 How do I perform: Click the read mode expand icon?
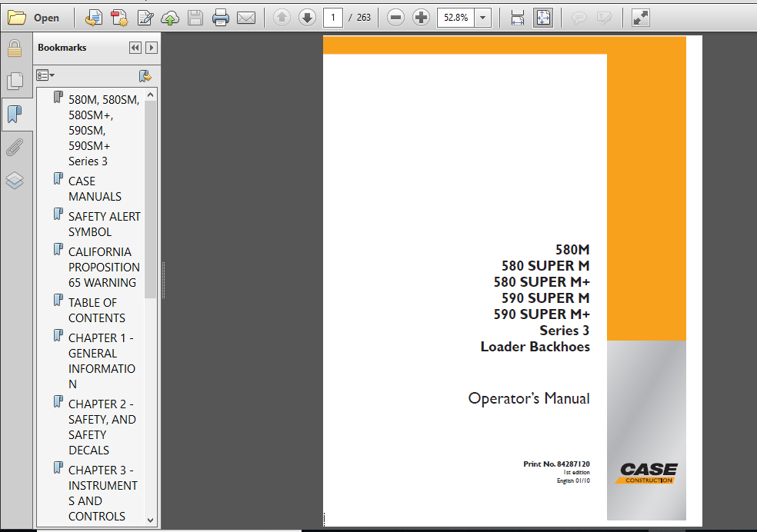641,18
